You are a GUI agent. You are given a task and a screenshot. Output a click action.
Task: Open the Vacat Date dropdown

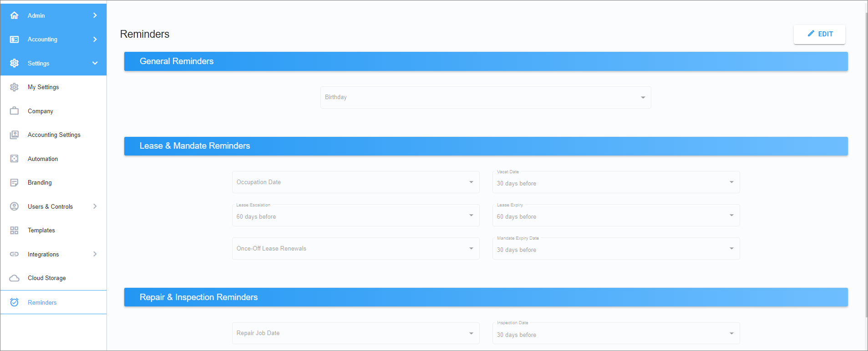[616, 182]
